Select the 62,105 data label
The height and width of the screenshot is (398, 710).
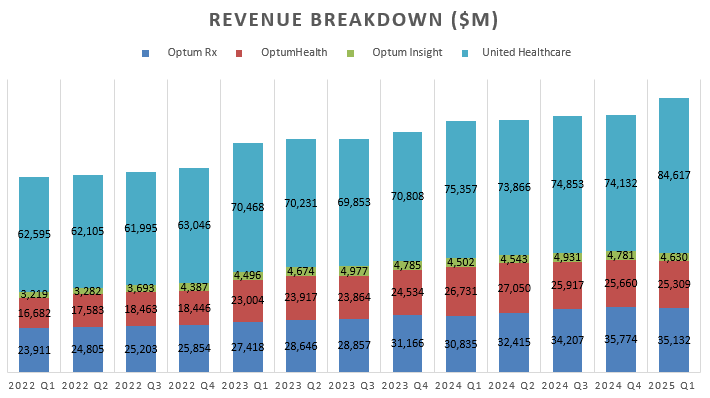click(87, 231)
